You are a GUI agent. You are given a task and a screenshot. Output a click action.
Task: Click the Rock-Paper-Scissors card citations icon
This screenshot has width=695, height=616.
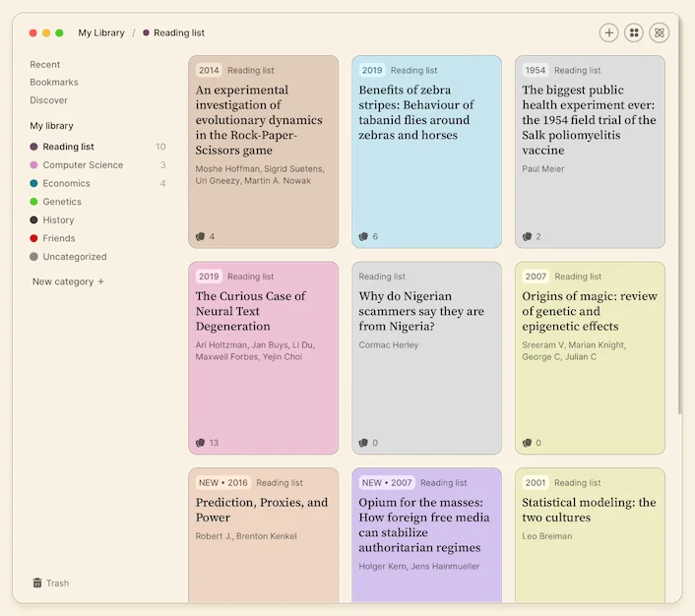pyautogui.click(x=200, y=236)
